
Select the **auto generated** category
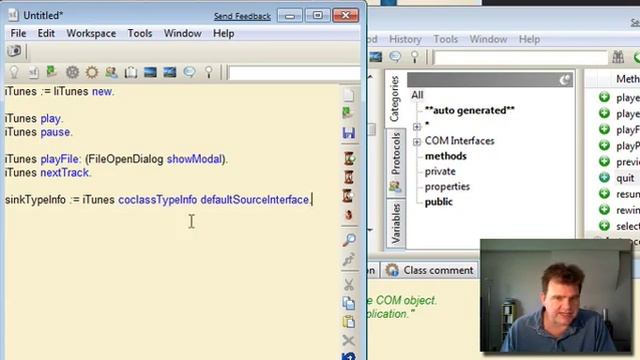point(469,110)
